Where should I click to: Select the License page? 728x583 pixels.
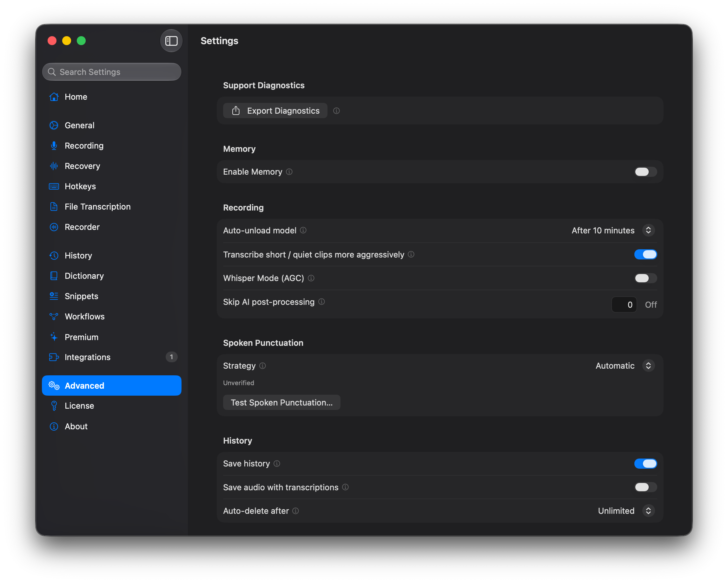click(x=112, y=406)
